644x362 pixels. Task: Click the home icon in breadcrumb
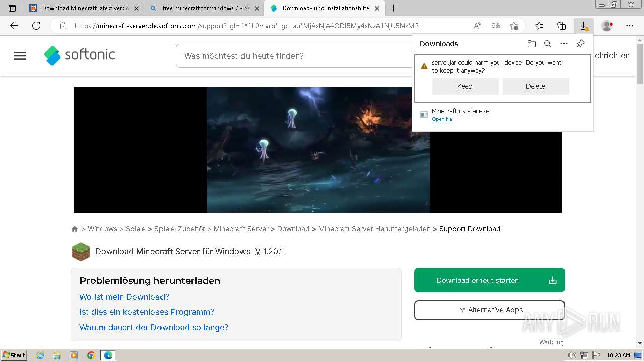[75, 229]
